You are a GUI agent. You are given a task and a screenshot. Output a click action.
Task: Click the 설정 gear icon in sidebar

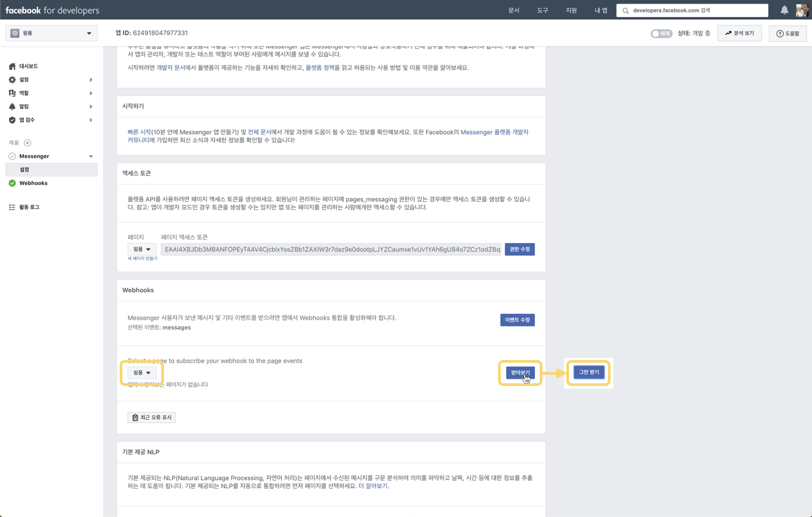tap(12, 80)
